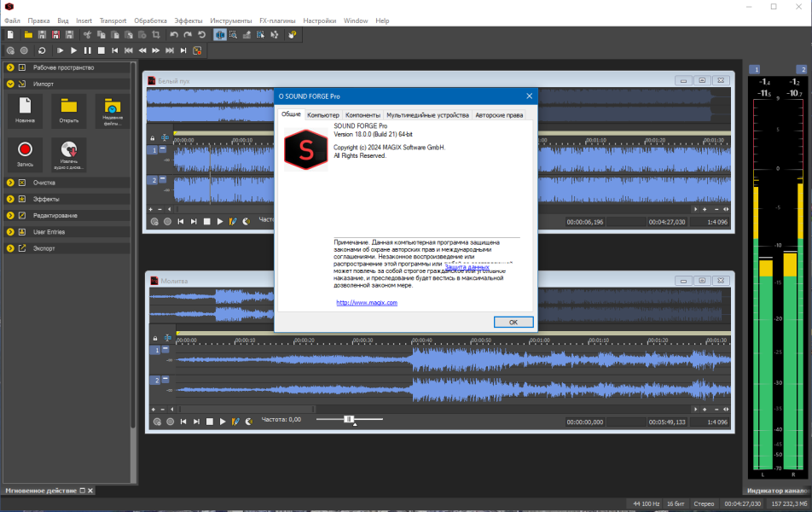This screenshot has height=512, width=812.
Task: Open the Мультимедийные устройства tab
Action: pyautogui.click(x=428, y=115)
